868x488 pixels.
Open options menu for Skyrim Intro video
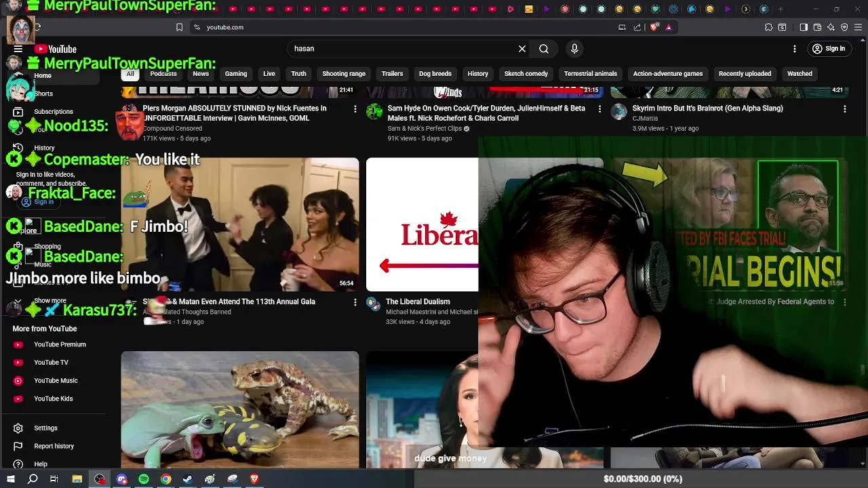click(x=844, y=108)
